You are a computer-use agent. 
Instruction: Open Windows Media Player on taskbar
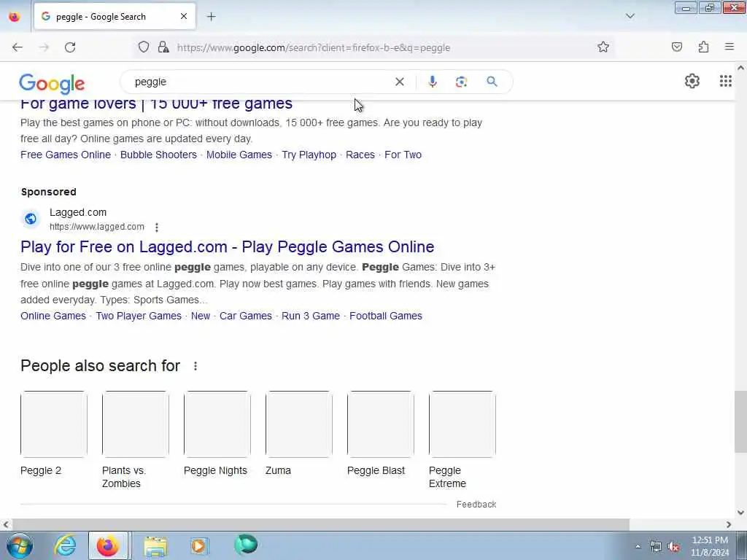199,545
